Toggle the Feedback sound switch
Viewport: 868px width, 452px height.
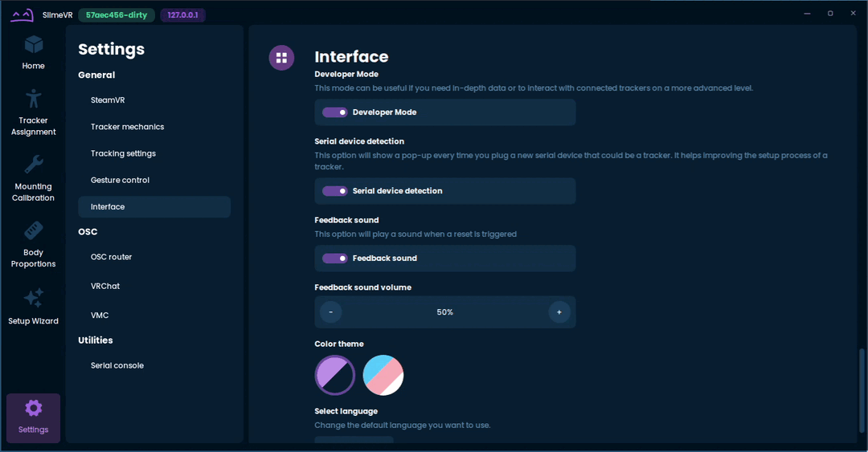(x=335, y=259)
